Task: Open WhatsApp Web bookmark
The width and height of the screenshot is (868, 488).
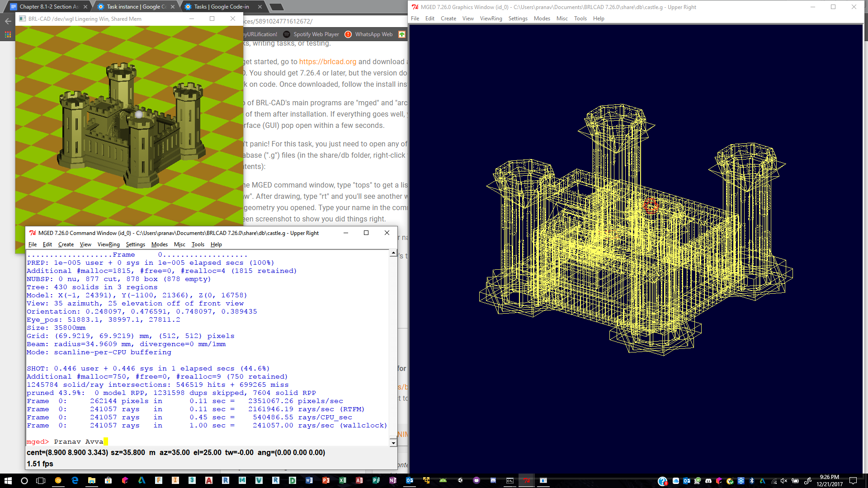Action: (x=369, y=34)
